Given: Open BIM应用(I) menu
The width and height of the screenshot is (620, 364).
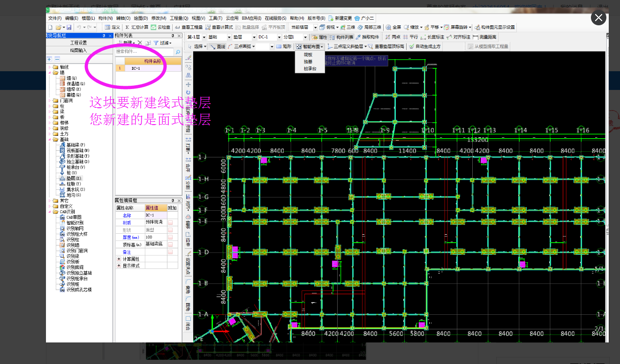Looking at the screenshot, I should 251,18.
